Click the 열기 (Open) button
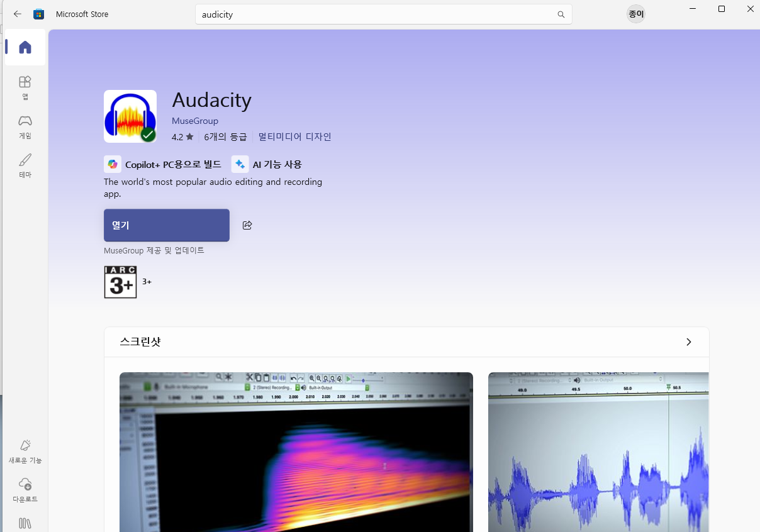 click(167, 225)
